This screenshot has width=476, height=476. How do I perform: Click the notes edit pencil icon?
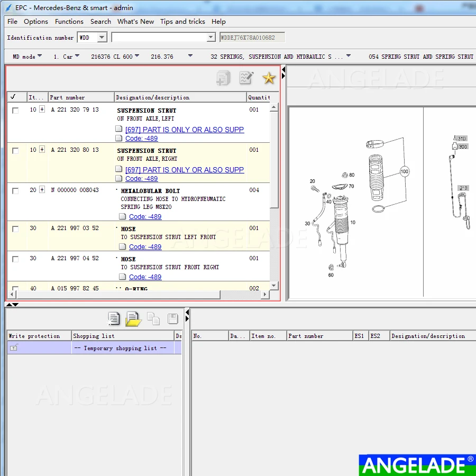[246, 78]
